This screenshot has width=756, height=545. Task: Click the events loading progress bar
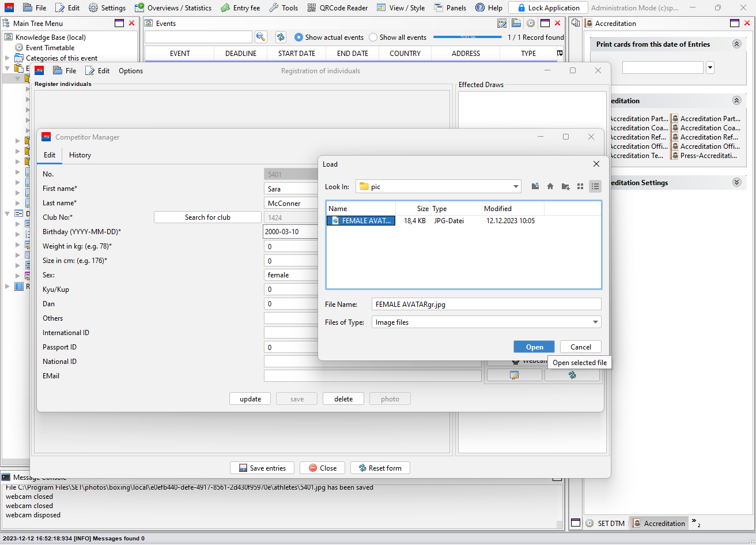pos(467,37)
